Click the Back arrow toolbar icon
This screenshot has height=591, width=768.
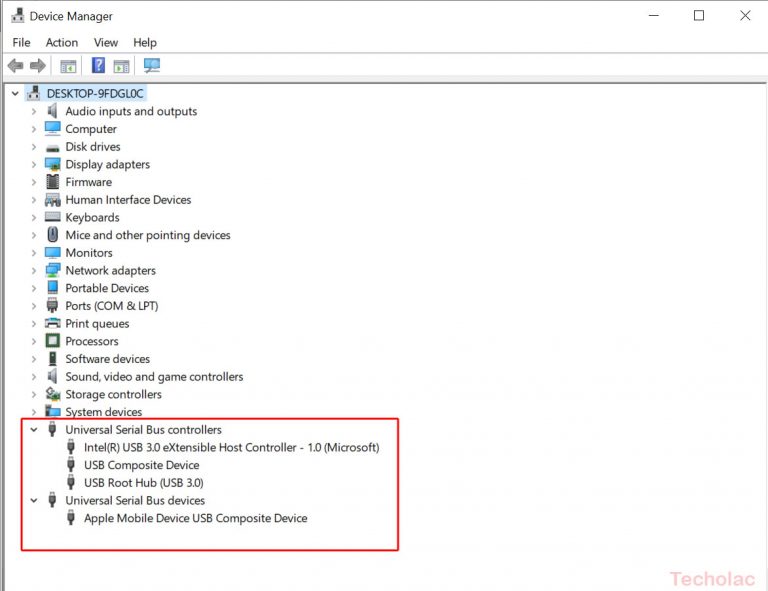coord(16,65)
